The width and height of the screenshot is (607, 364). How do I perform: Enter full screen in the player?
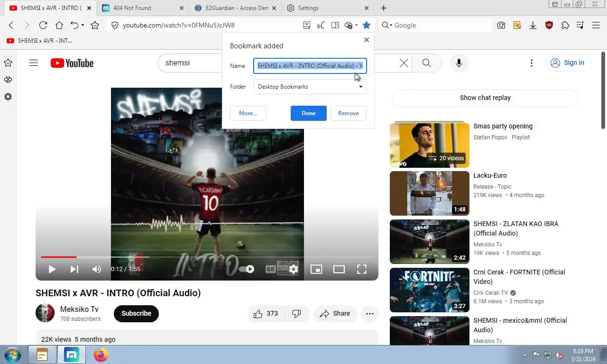pyautogui.click(x=362, y=269)
